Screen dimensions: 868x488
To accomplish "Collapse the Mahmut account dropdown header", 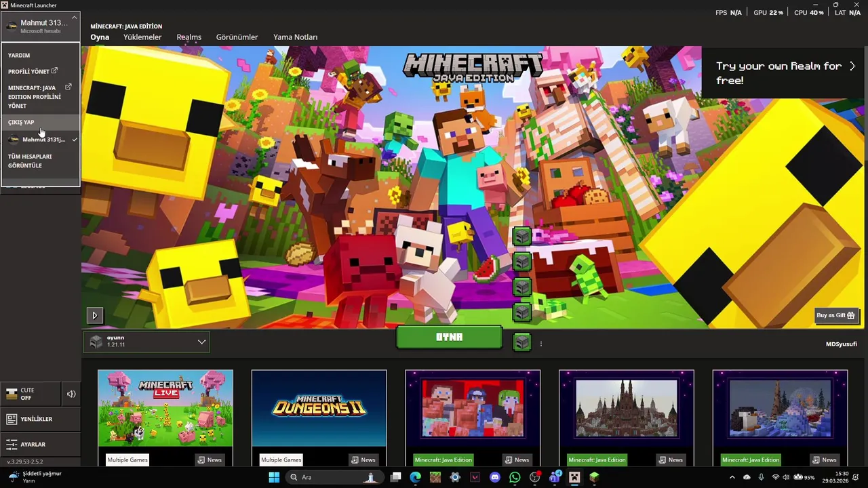I will (x=41, y=26).
